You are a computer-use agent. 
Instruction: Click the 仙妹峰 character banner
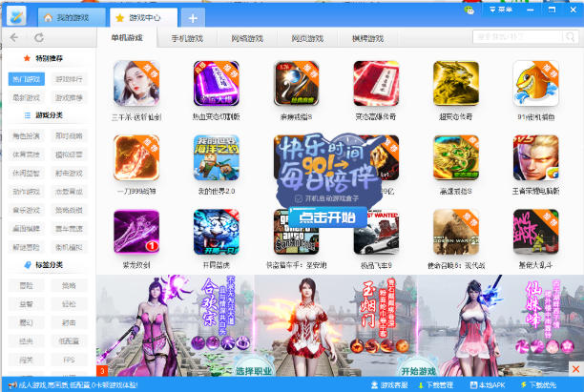499,326
